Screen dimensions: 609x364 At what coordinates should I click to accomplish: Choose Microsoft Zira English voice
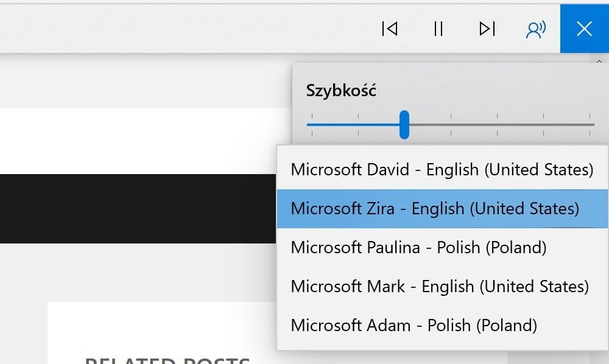(442, 208)
